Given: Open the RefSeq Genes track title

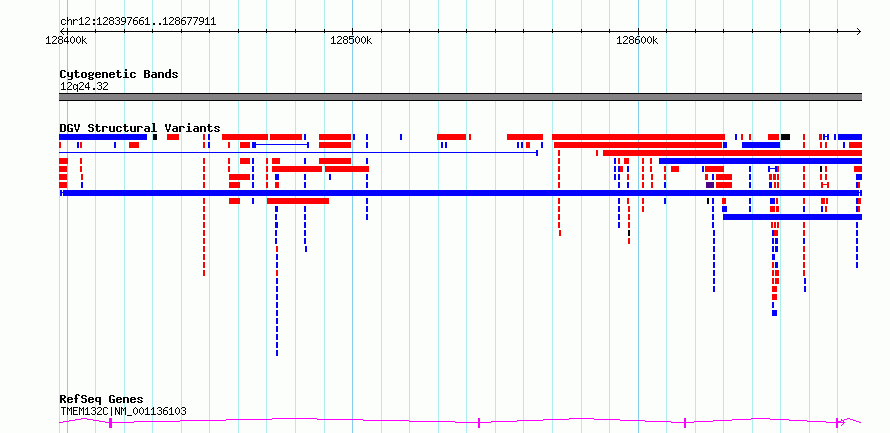Looking at the screenshot, I should [101, 399].
